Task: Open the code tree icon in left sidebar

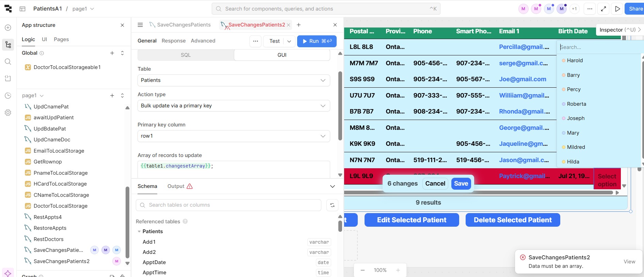Action: pos(8,45)
